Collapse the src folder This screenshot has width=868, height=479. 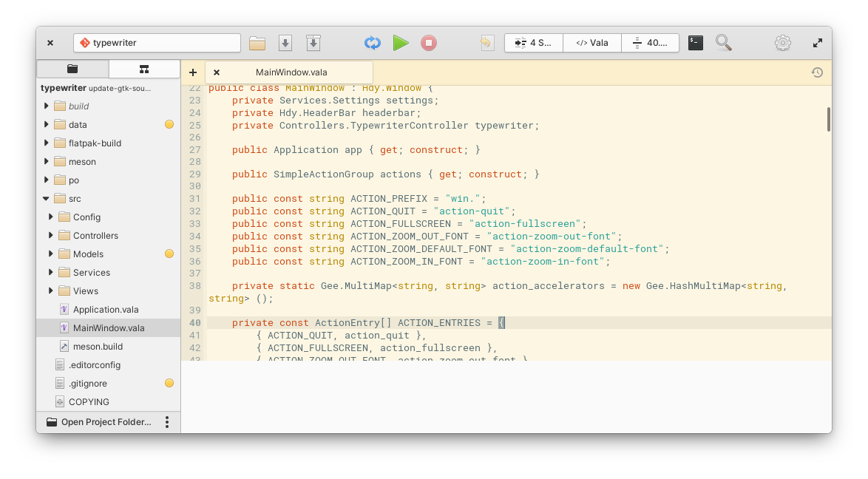click(46, 198)
